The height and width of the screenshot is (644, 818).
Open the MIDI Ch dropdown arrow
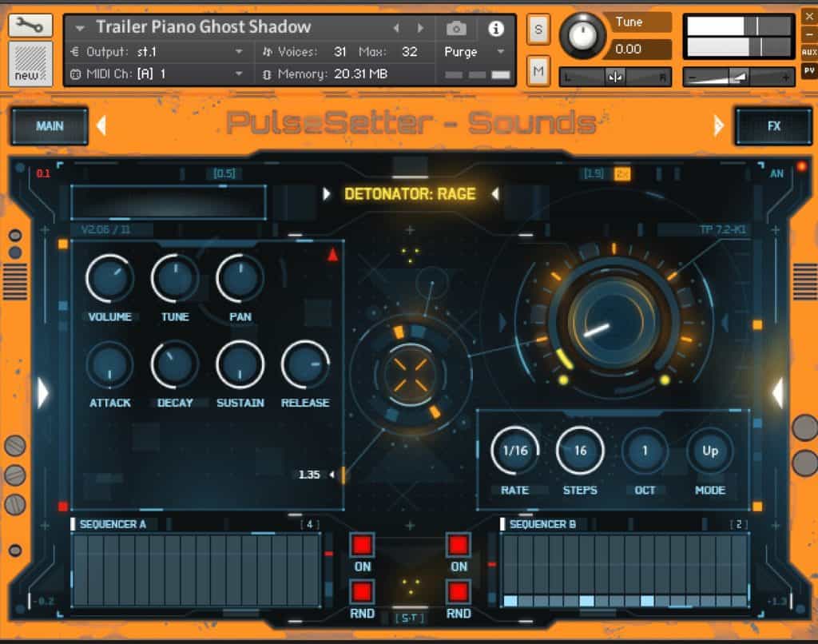(x=238, y=74)
